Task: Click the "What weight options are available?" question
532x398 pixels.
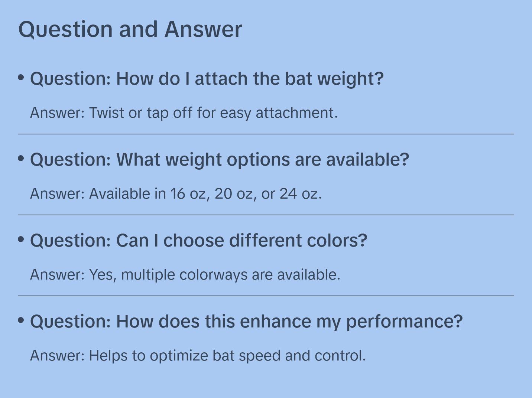Action: (219, 160)
